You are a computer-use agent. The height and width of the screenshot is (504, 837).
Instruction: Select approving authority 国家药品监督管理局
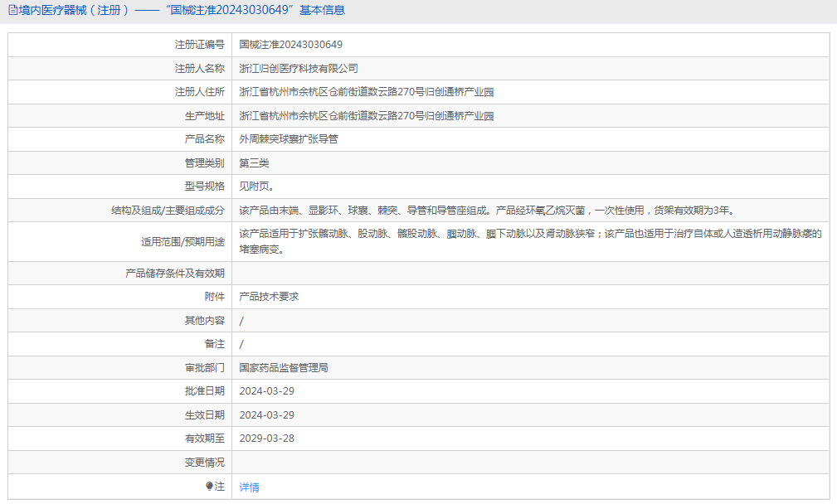284,368
